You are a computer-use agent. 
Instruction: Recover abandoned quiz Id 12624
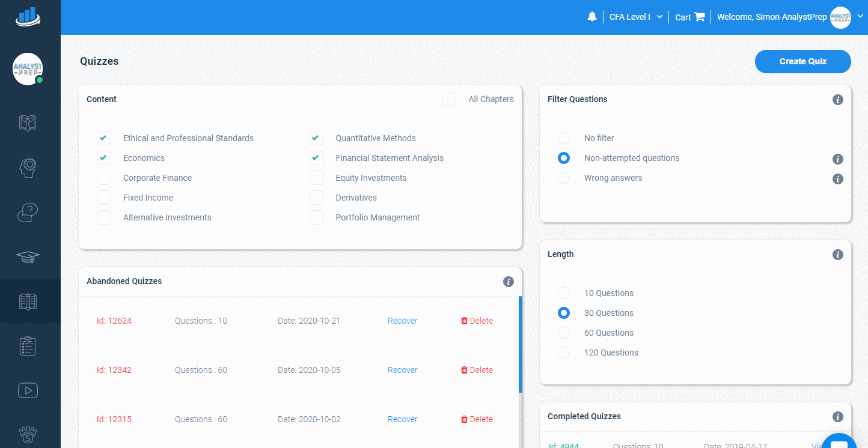tap(402, 321)
